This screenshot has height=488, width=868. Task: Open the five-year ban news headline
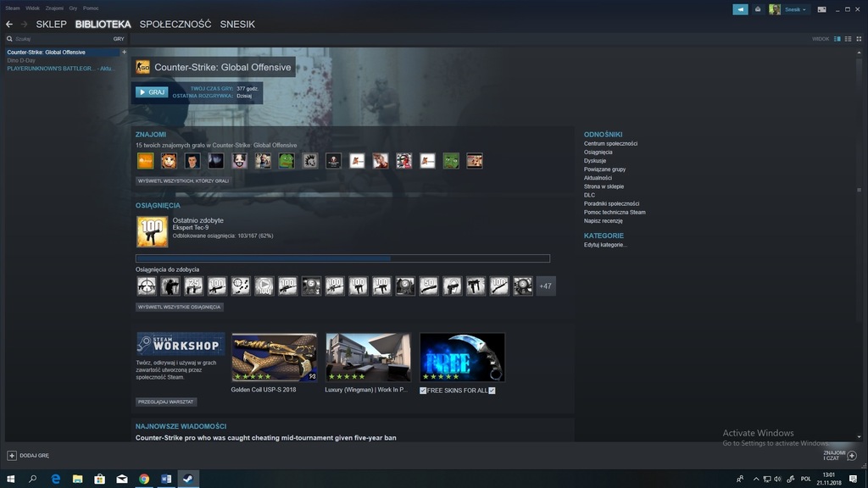pos(265,438)
